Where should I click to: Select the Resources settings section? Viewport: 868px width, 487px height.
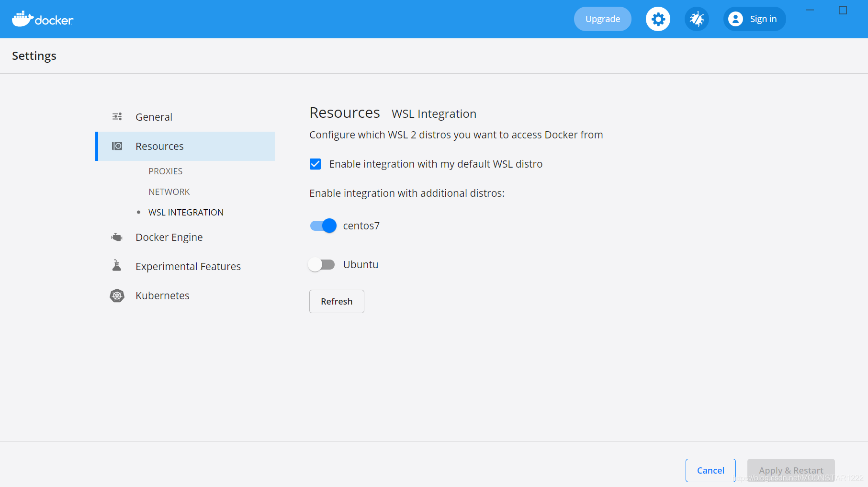(185, 146)
